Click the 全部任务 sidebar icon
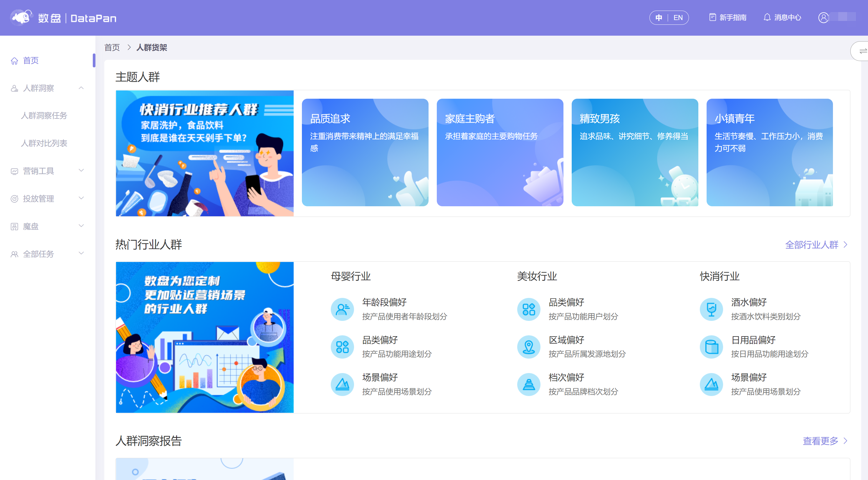This screenshot has width=868, height=480. pyautogui.click(x=14, y=254)
